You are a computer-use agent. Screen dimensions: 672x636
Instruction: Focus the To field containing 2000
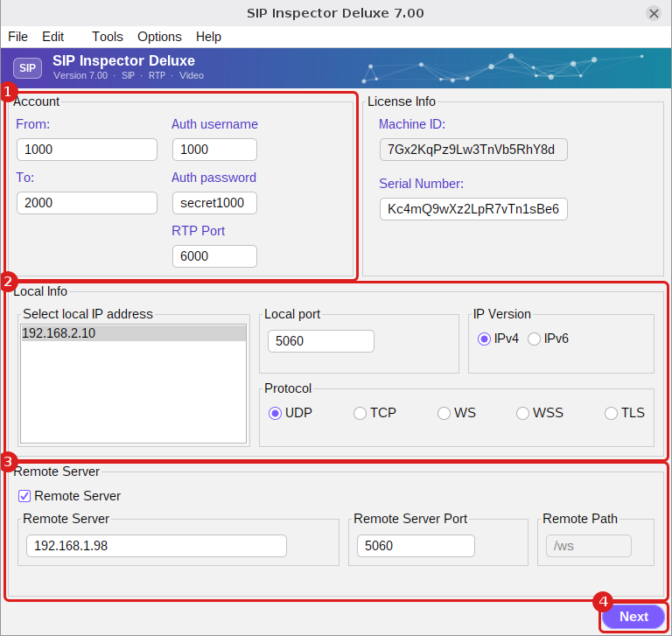tap(87, 203)
